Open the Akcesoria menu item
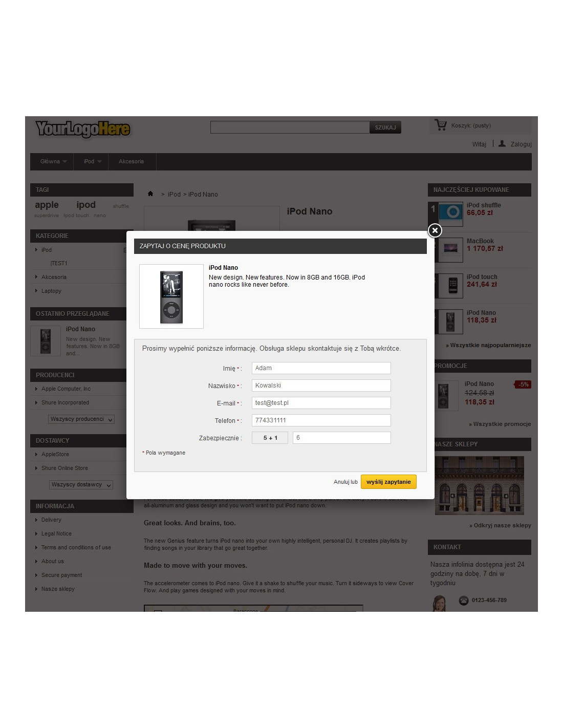563x728 pixels. (132, 161)
